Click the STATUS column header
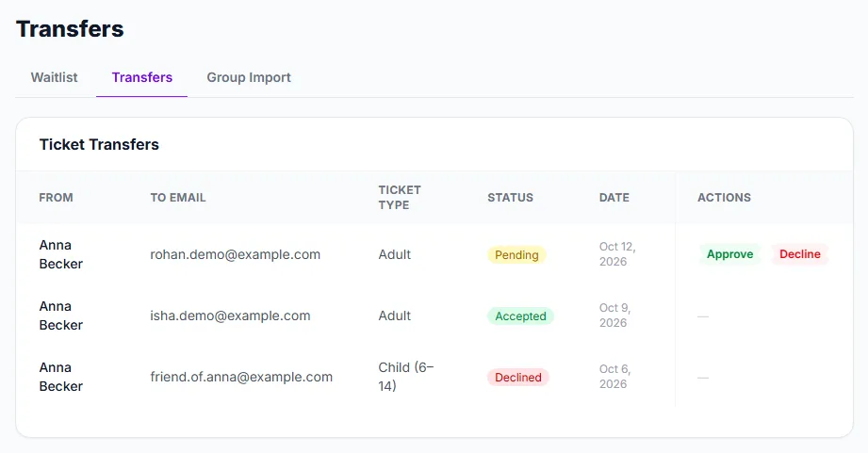 pos(510,198)
